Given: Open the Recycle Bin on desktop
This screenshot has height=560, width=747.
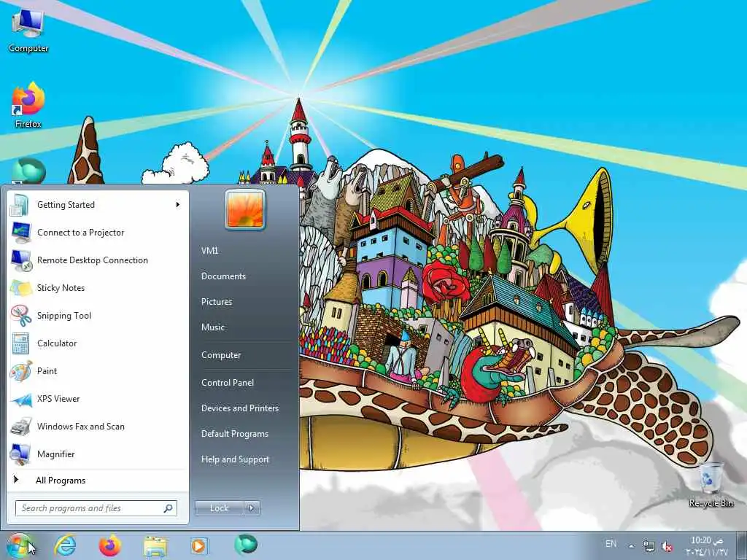Looking at the screenshot, I should pos(711,485).
